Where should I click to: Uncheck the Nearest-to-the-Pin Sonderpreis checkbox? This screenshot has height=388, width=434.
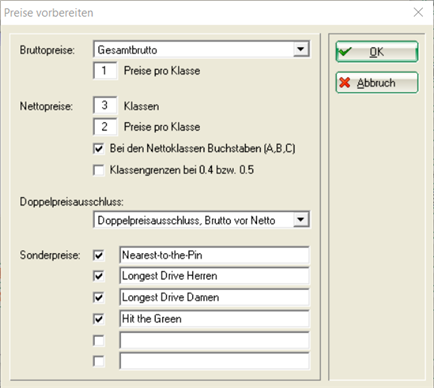click(99, 255)
